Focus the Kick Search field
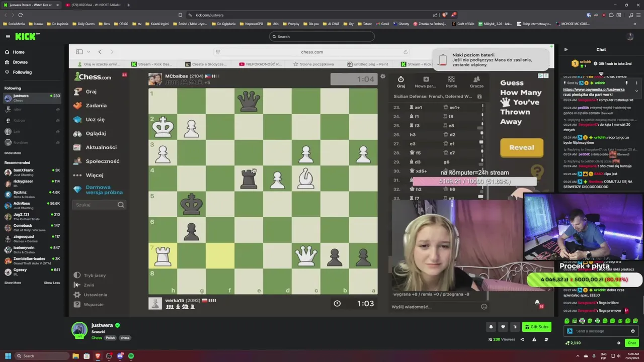 pos(322,36)
